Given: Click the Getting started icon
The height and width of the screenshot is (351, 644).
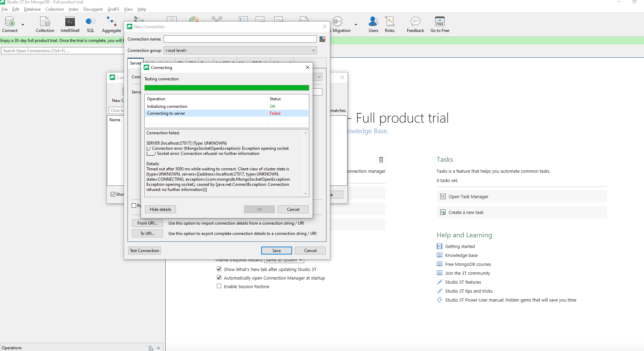Looking at the screenshot, I should (x=440, y=246).
